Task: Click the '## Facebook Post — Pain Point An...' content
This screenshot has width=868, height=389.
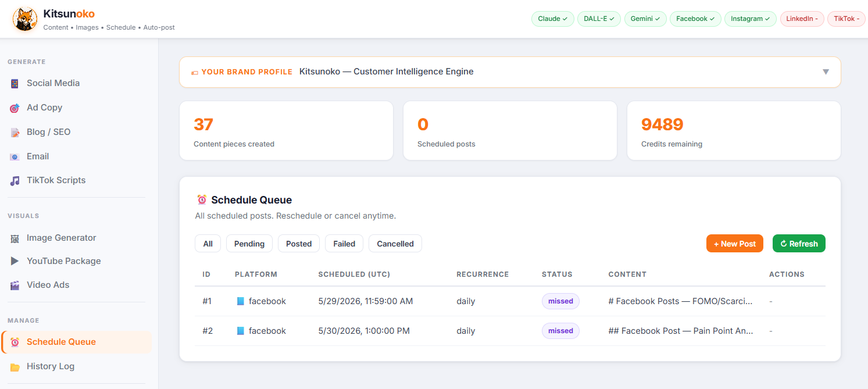Action: coord(681,331)
